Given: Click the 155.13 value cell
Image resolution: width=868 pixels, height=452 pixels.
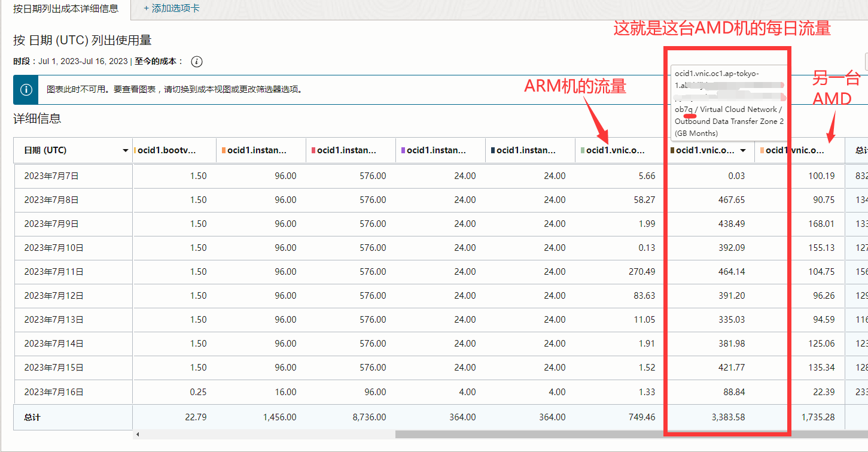Looking at the screenshot, I should (821, 248).
